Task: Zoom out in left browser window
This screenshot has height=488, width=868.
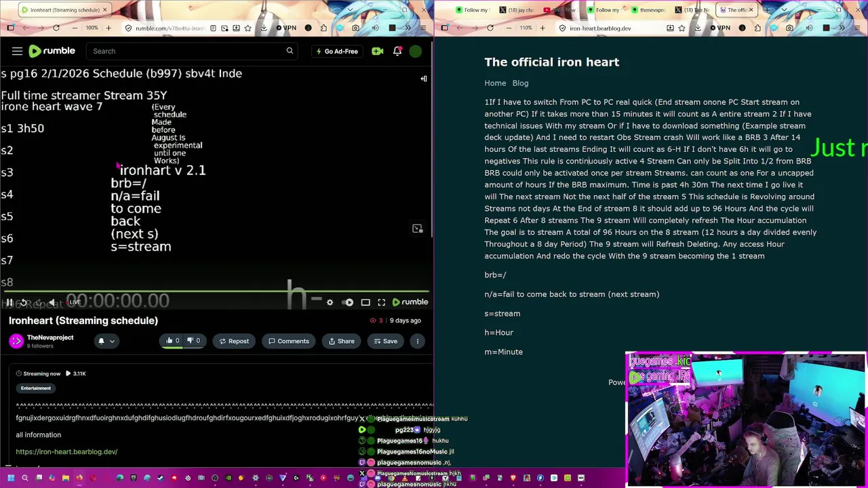Action: [x=73, y=28]
